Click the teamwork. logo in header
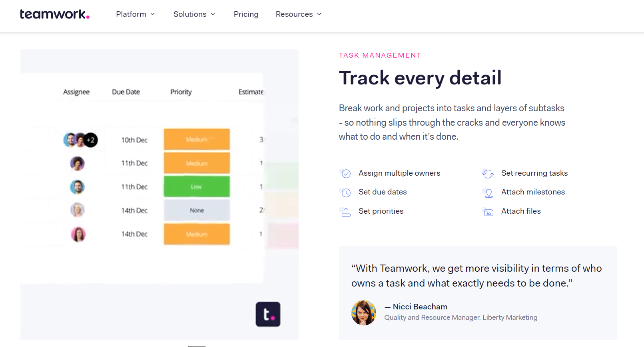 (x=55, y=14)
